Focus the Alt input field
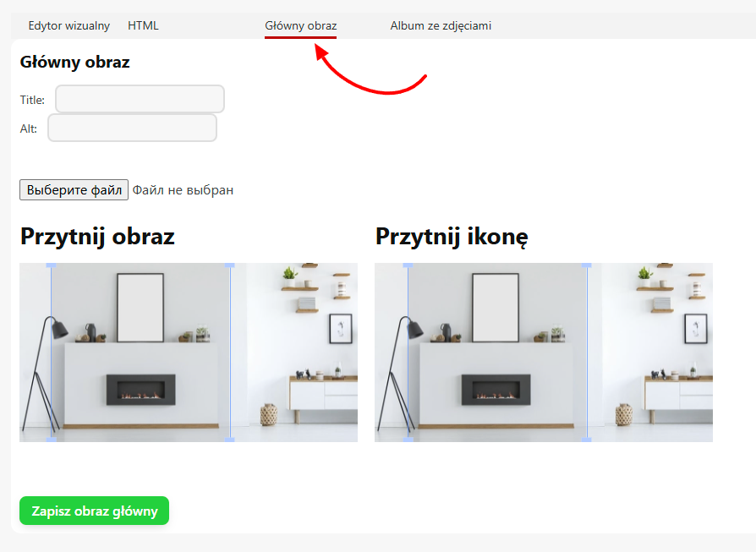This screenshot has width=756, height=552. pos(132,128)
